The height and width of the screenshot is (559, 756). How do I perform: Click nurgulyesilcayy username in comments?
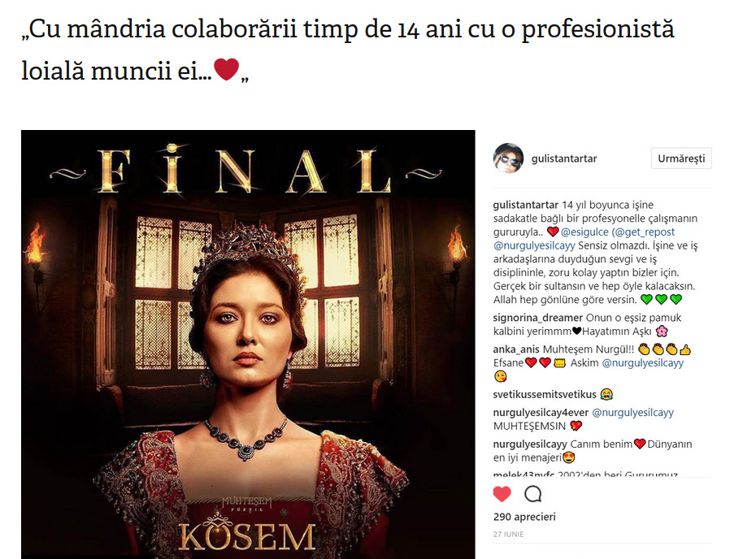pos(530,444)
